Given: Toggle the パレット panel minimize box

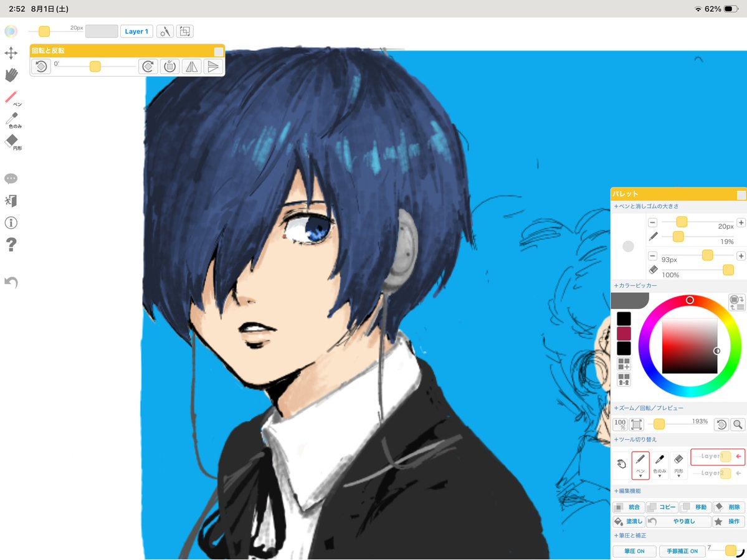Looking at the screenshot, I should pyautogui.click(x=741, y=195).
